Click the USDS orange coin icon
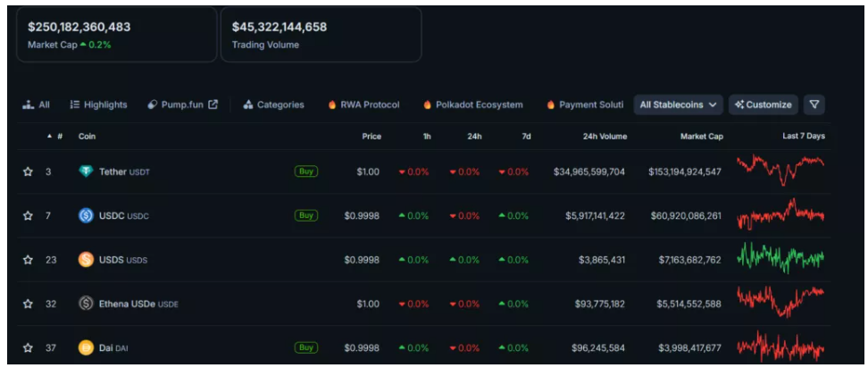Image resolution: width=868 pixels, height=368 pixels. (86, 260)
